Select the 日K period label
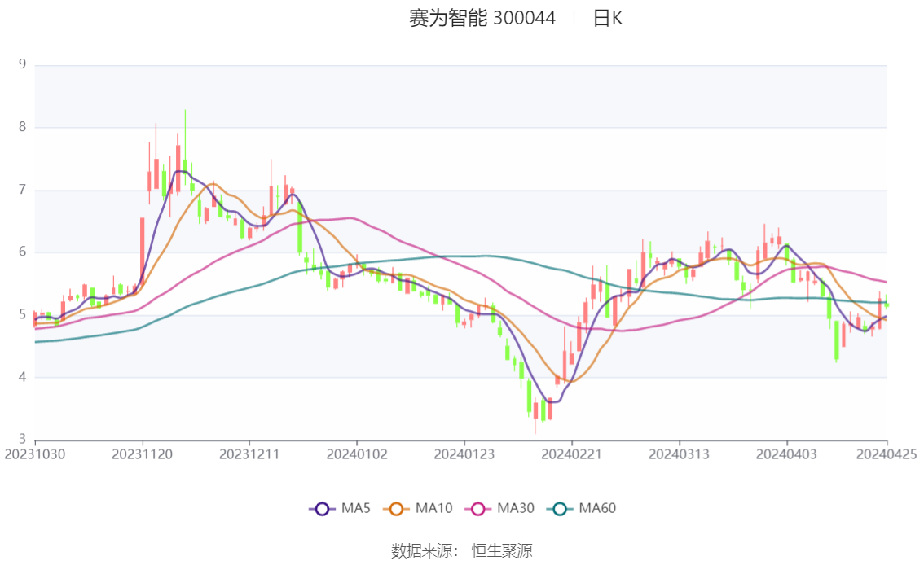 [608, 18]
